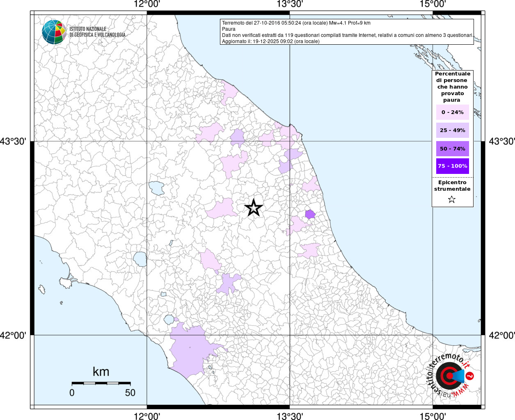Click Lake Bracciano near Rome
515x420 pixels.
(169, 319)
